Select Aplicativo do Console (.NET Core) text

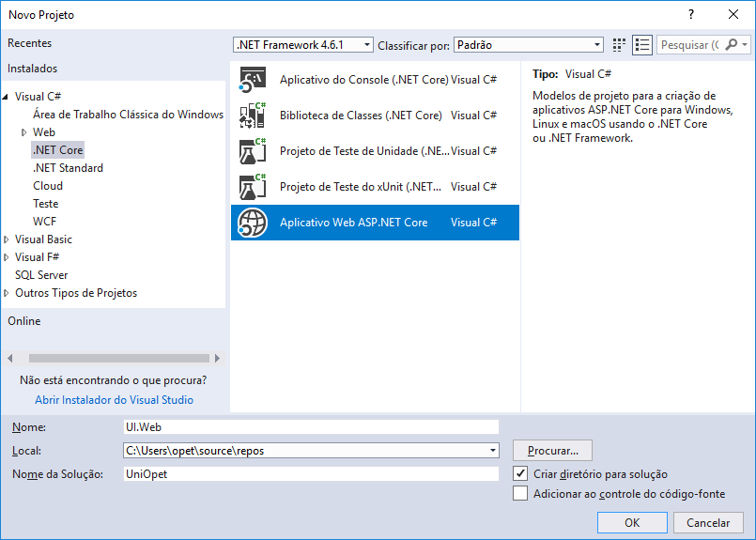(364, 80)
